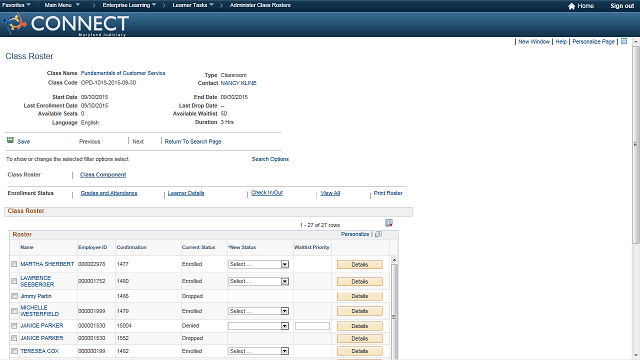Tick the checkbox for MARTHA SHERBERT
640x360 pixels.
14,264
